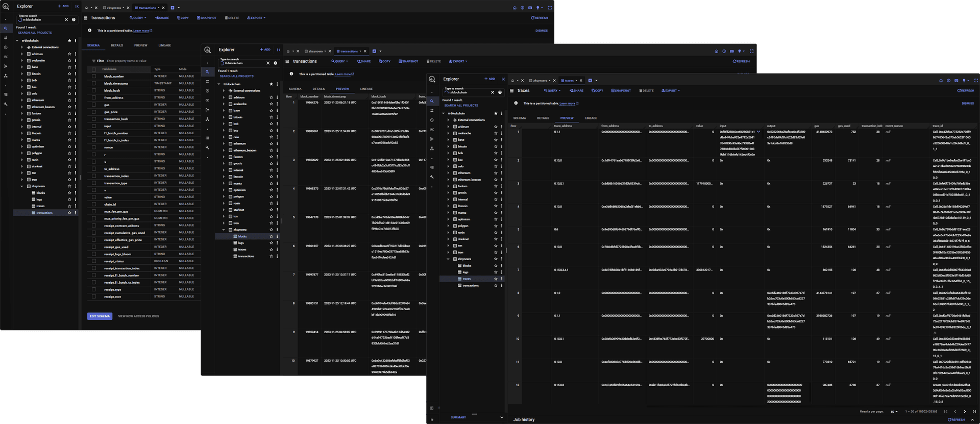Unstar tt-blockchain project in the traces window
Image resolution: width=980 pixels, height=424 pixels.
click(x=496, y=113)
